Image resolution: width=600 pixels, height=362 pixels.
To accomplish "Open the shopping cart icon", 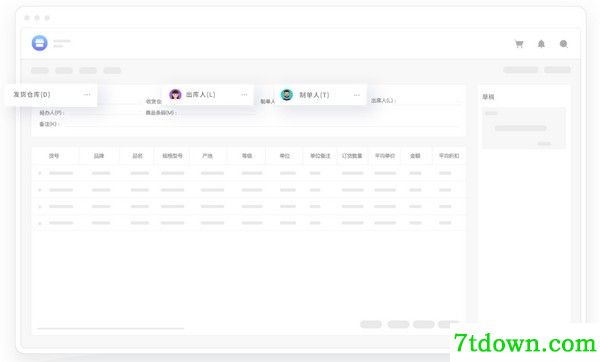I will point(519,44).
